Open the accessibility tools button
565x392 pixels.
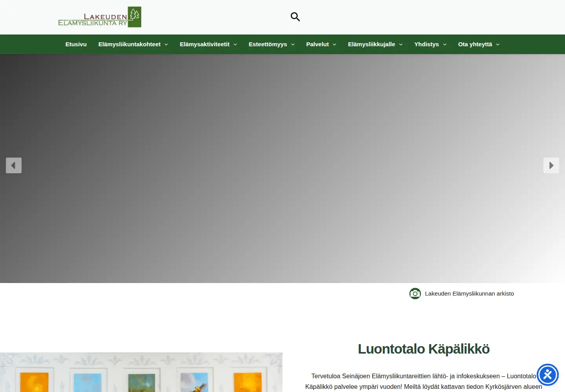click(548, 375)
